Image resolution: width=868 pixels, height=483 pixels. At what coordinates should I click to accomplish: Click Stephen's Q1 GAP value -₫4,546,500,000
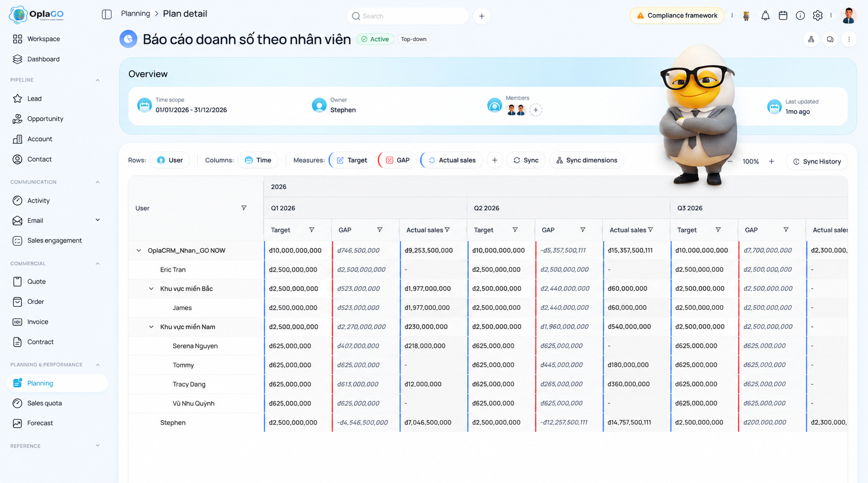362,423
